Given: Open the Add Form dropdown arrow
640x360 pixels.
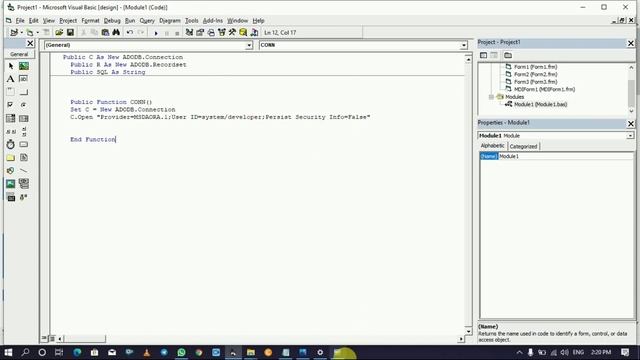Looking at the screenshot, I should tap(37, 33).
